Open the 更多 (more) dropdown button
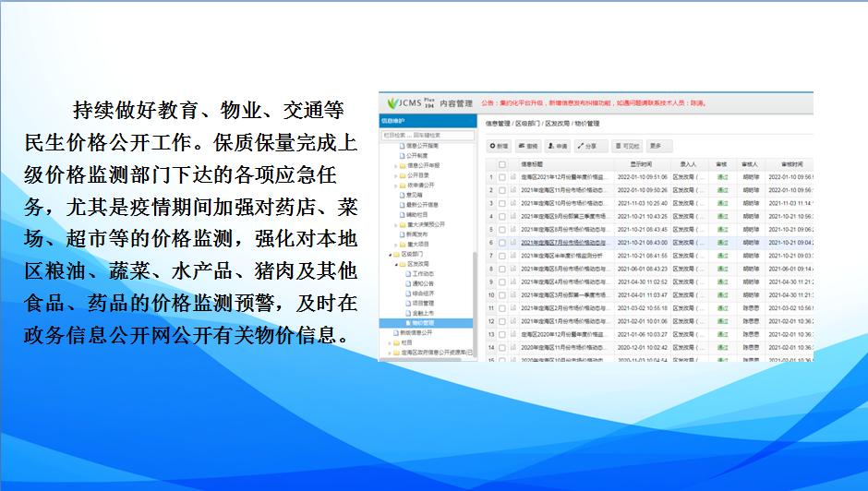868x491 pixels. pos(656,146)
